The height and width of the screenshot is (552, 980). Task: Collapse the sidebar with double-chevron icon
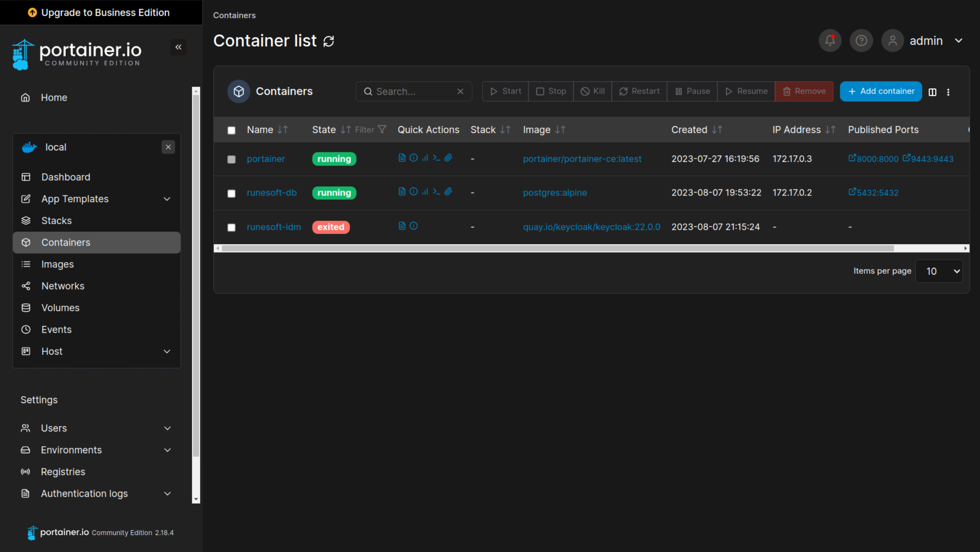point(178,47)
